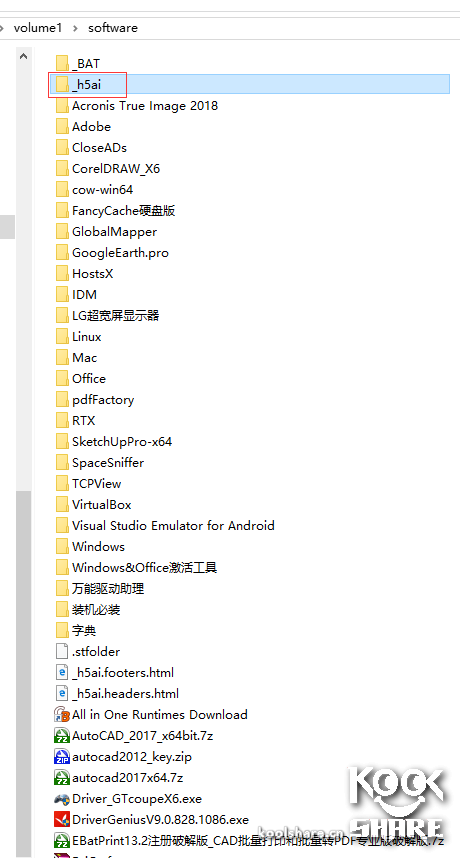Click the scrollbar up arrow
The height and width of the screenshot is (858, 460).
tap(23, 56)
